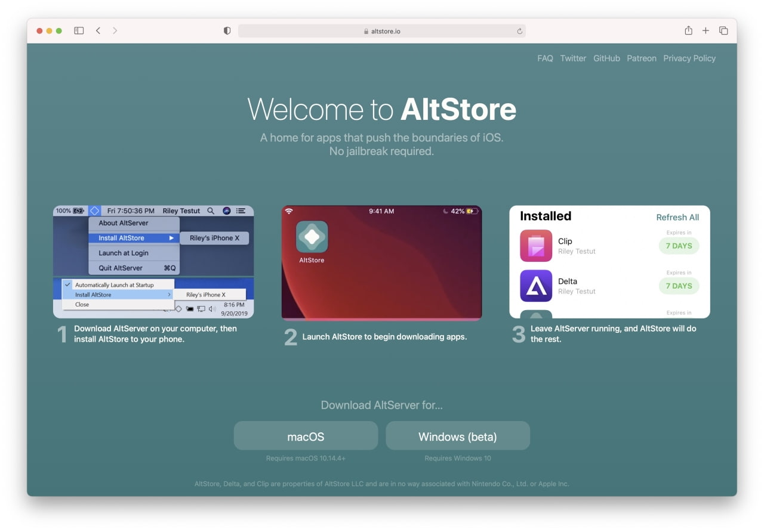Open the Privacy Report shield icon
Viewport: 764px width, 532px height.
(x=227, y=30)
